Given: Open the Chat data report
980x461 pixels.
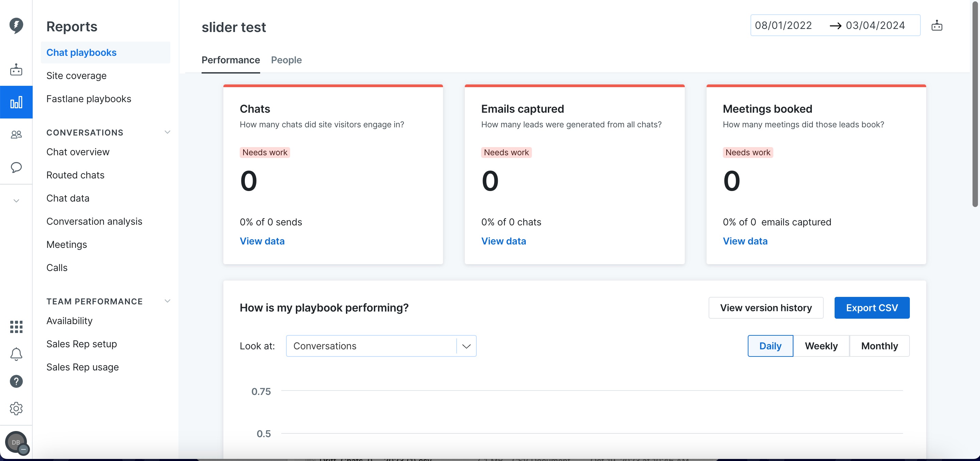Looking at the screenshot, I should tap(68, 198).
